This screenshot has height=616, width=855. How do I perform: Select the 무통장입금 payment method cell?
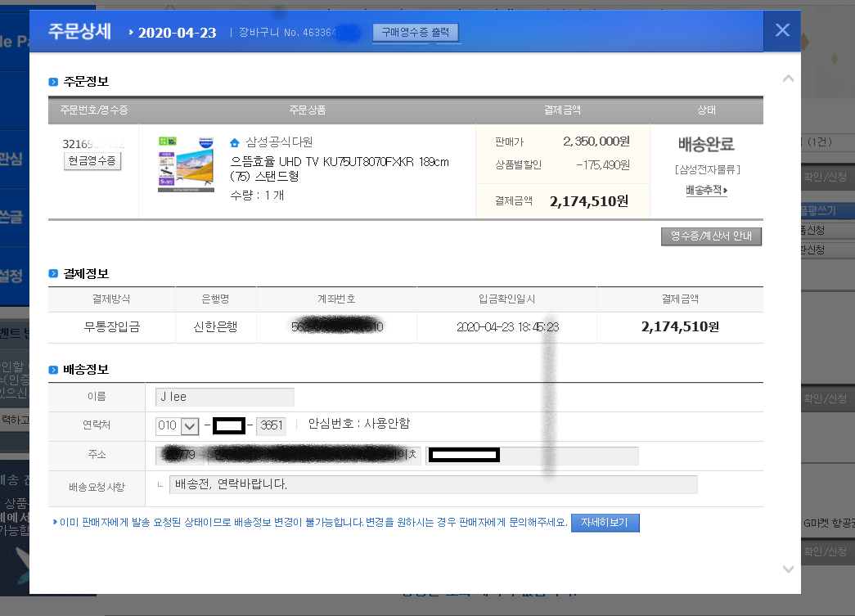[112, 327]
